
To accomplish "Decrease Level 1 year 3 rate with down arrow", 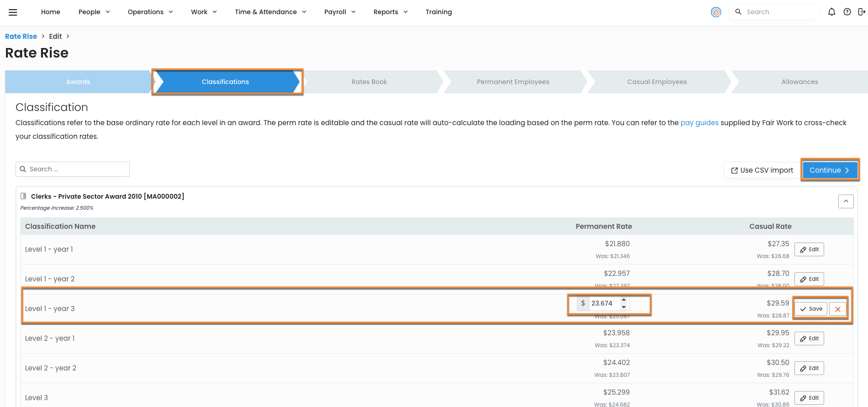I will point(624,307).
